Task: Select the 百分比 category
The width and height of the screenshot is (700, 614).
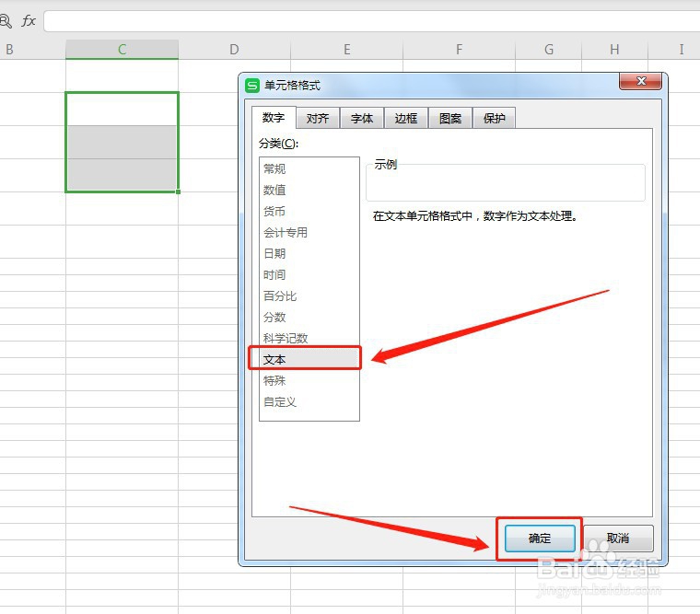Action: pyautogui.click(x=309, y=295)
